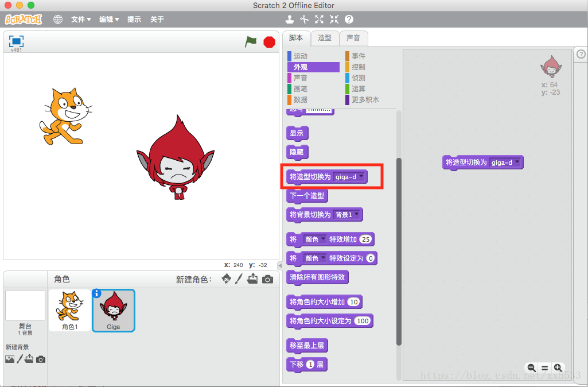Upload a sprite from file
The image size is (588, 387).
252,278
